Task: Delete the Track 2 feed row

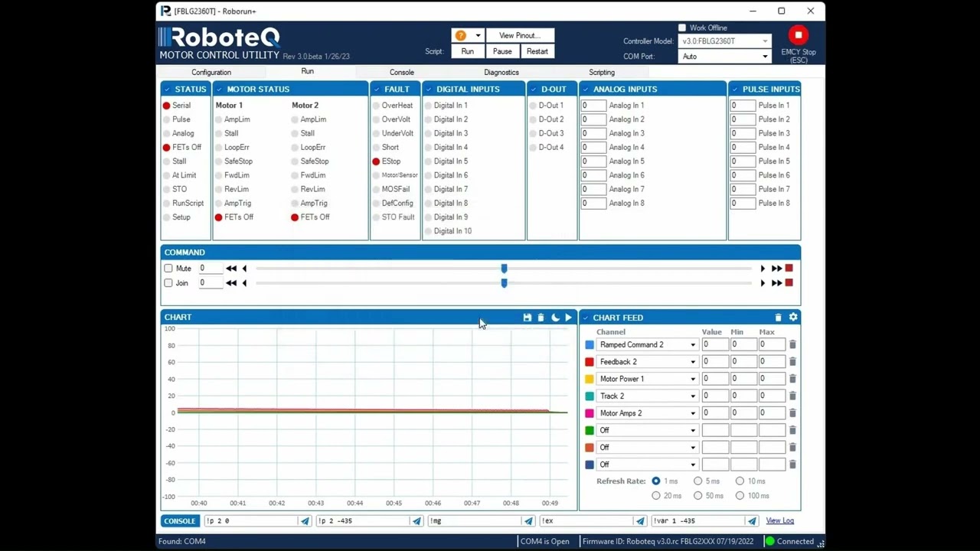Action: pos(792,396)
